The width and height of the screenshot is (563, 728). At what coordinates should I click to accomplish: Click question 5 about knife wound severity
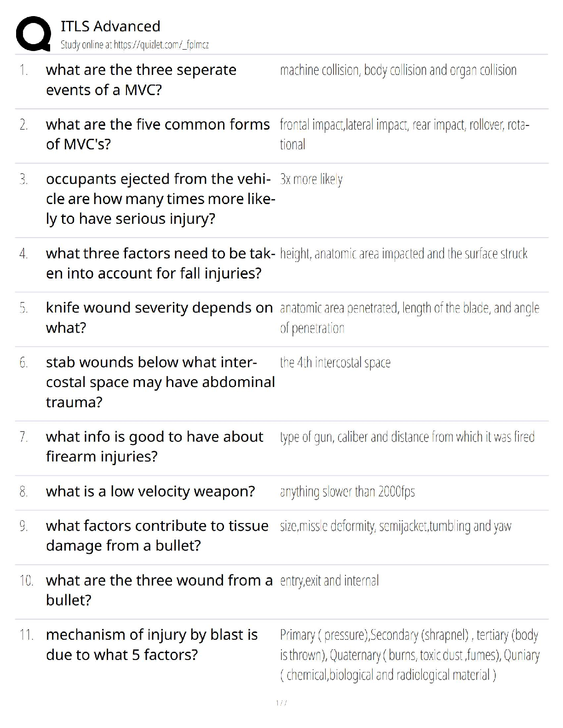click(x=159, y=318)
